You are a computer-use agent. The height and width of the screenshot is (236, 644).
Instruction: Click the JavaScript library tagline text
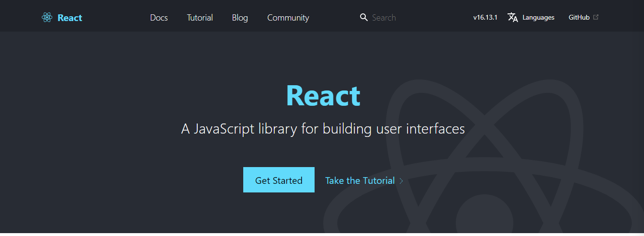323,129
